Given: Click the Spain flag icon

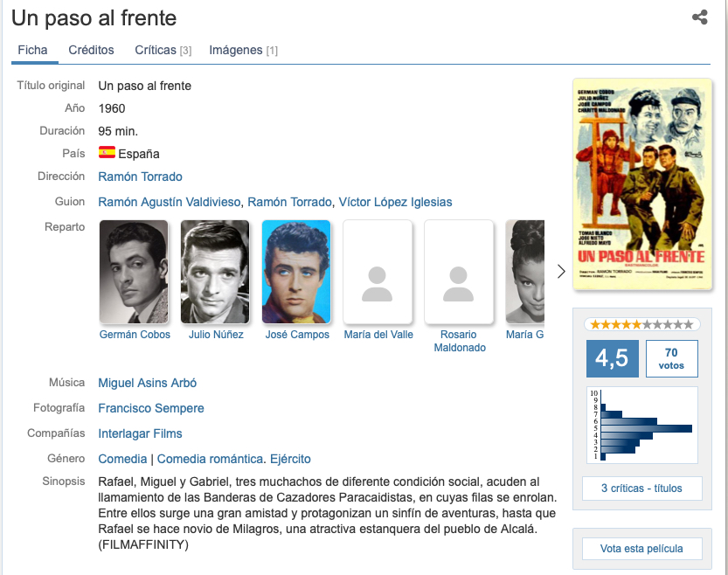Looking at the screenshot, I should 107,153.
